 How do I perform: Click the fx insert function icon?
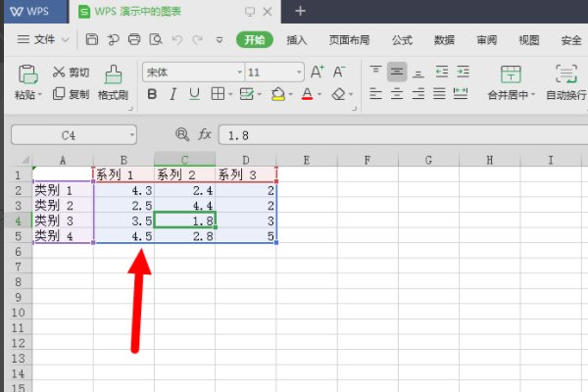[x=205, y=134]
